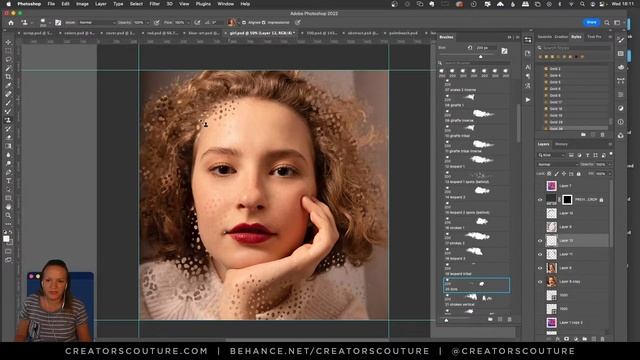This screenshot has height=360, width=640.
Task: Select the Zoom tool in toolbar
Action: 8,215
